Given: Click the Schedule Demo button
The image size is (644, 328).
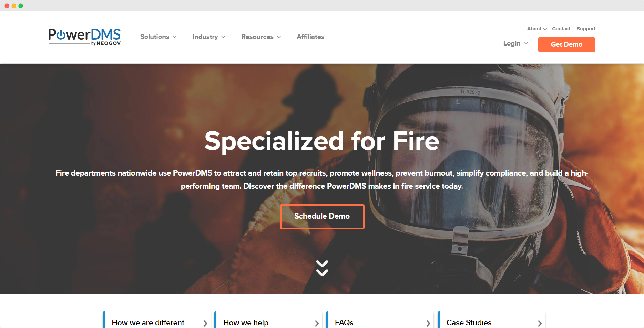Looking at the screenshot, I should tap(322, 217).
